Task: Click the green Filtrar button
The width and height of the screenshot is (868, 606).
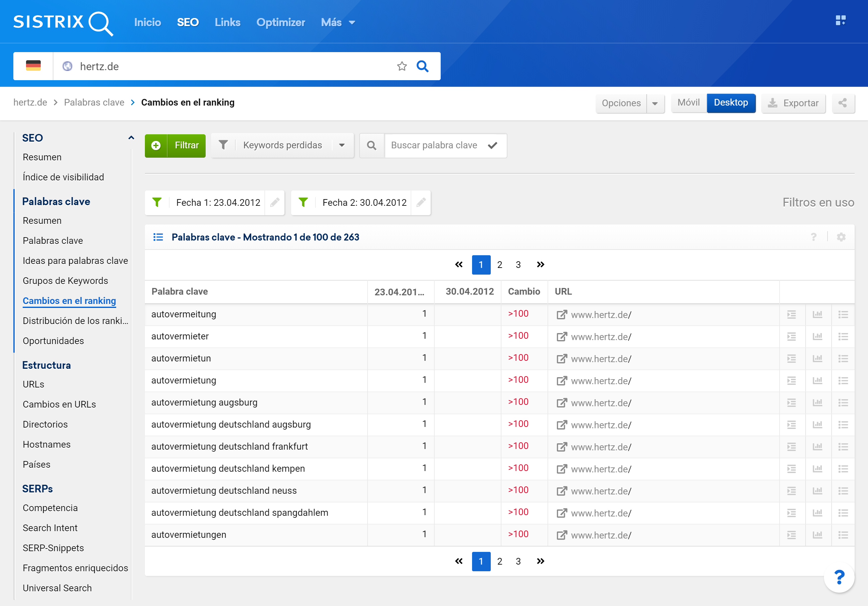Action: point(175,145)
